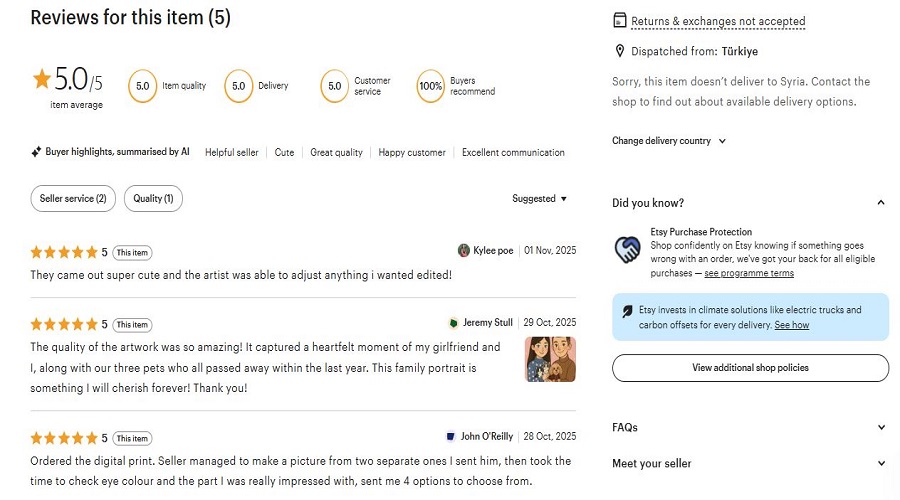This screenshot has width=900, height=500.
Task: Click Jeremy Stull's profile avatar
Action: click(x=454, y=323)
